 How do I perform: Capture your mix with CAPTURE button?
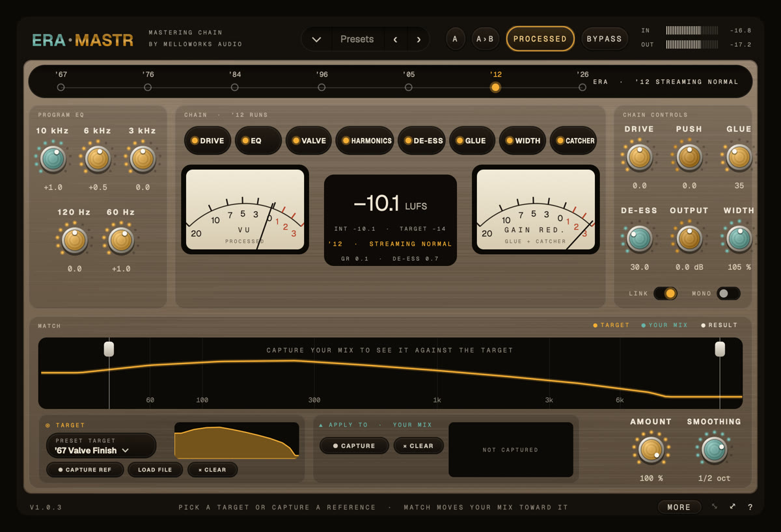354,446
